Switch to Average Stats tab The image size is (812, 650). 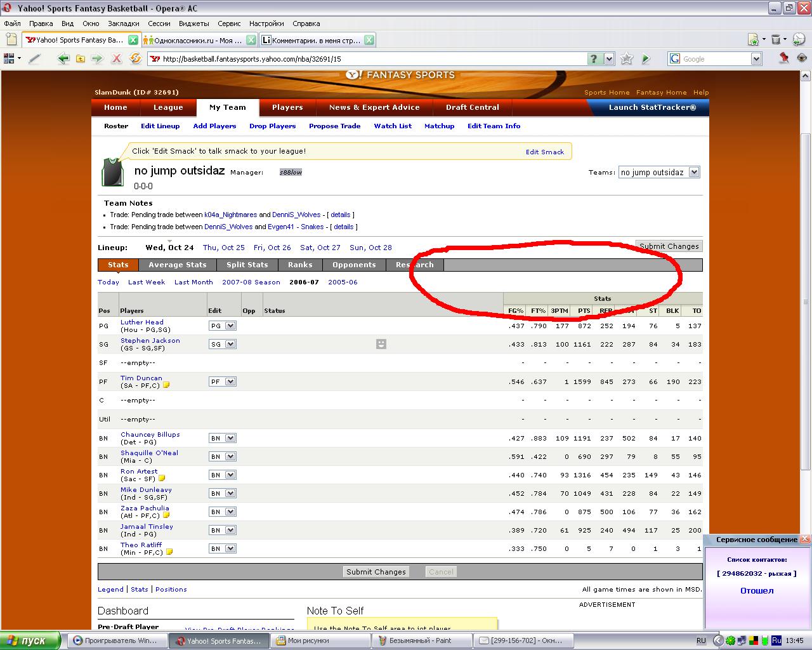177,265
